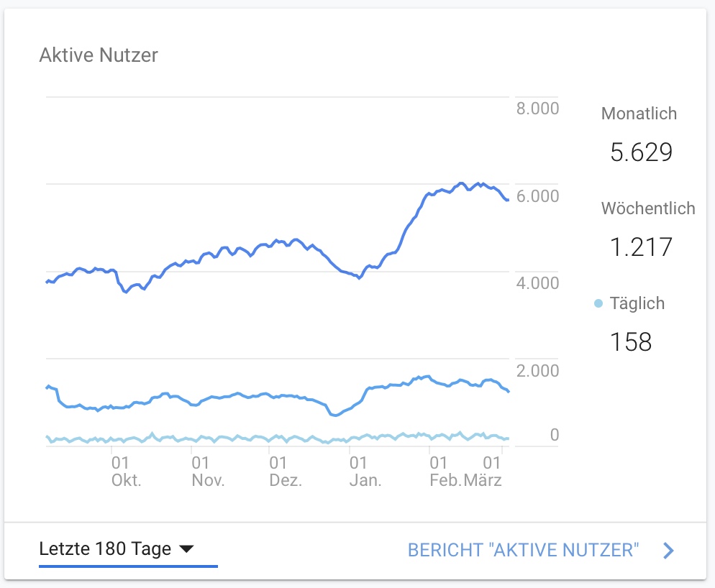This screenshot has height=588, width=715.
Task: Select the Monatlich metric label
Action: (x=639, y=114)
